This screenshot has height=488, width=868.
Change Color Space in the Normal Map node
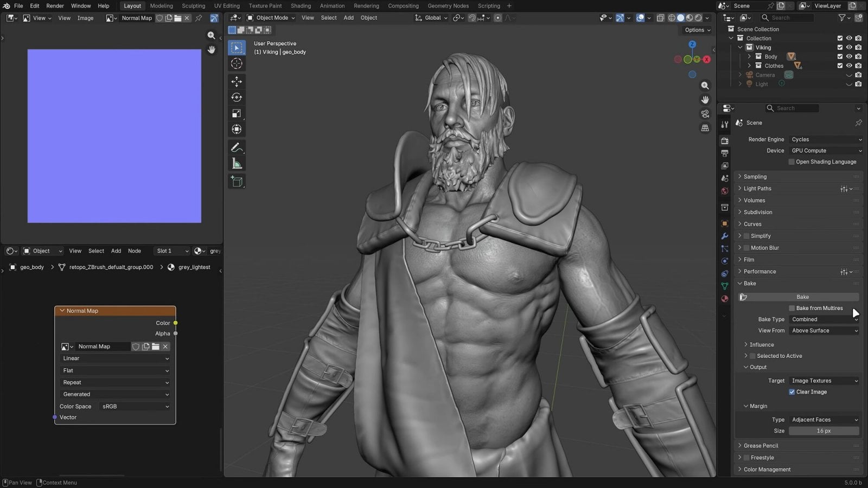[134, 406]
